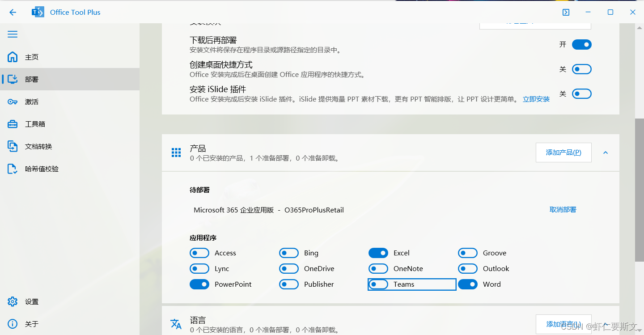This screenshot has width=644, height=335.
Task: Click the deploy icon in sidebar
Action: 13,79
